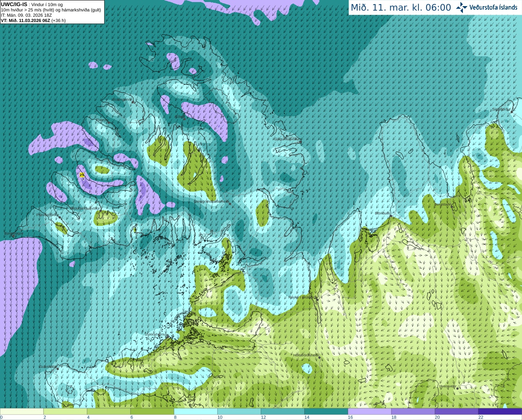Click the legend tick number 22

click(481, 417)
